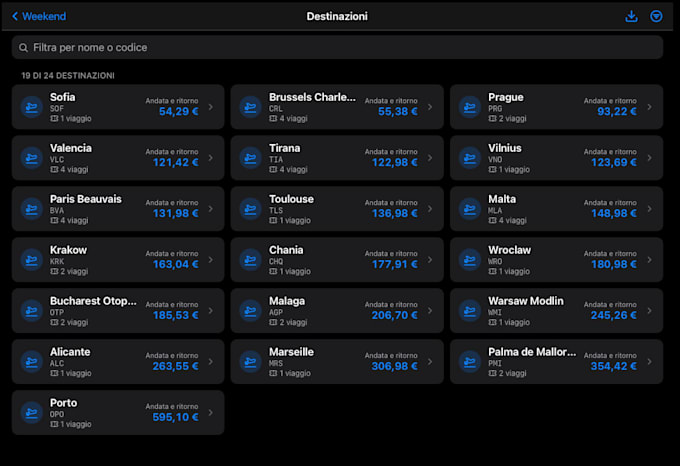
Task: Click the 121,42 € price
Action: [176, 163]
